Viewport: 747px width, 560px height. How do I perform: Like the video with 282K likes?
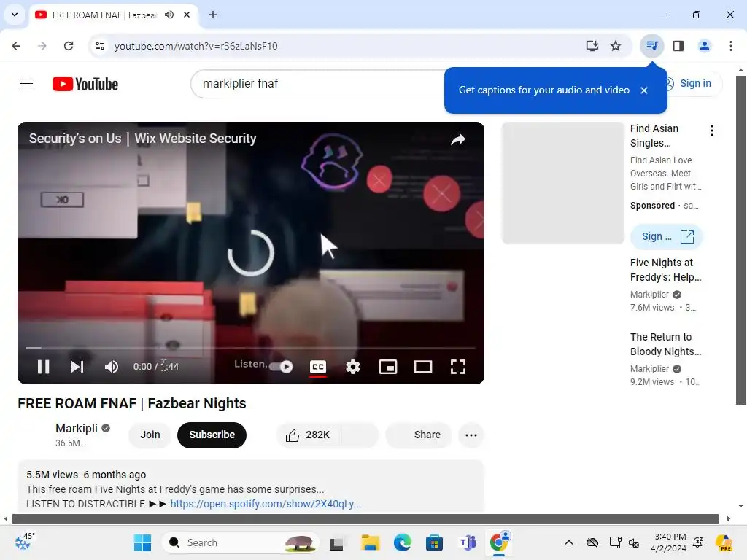tap(309, 435)
